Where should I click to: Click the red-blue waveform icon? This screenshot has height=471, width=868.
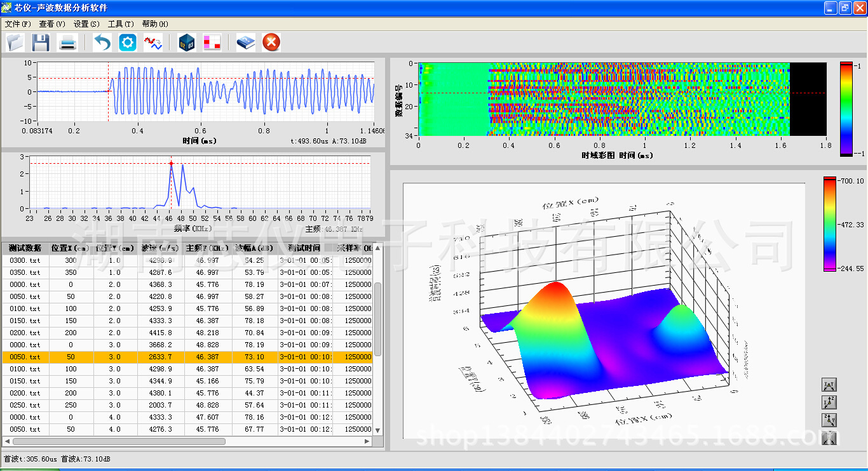[x=153, y=43]
